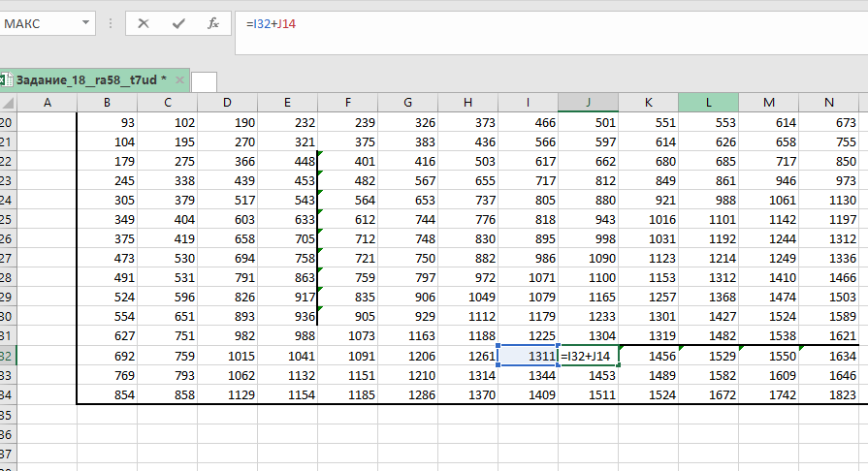Select row 32 header
This screenshot has height=471, width=868.
9,356
